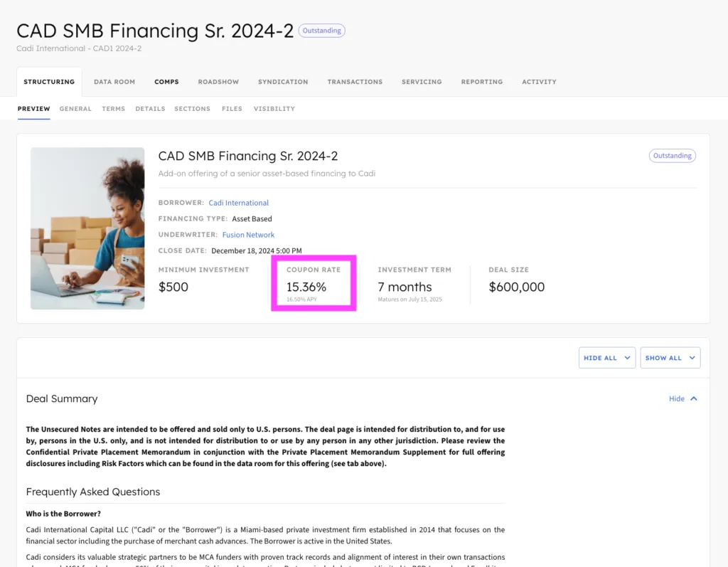Click the Outstanding badge beside page title
The width and height of the screenshot is (728, 567).
tap(322, 31)
